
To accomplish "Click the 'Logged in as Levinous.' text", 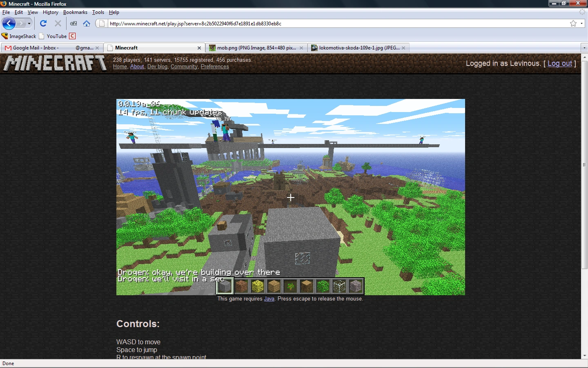I will (503, 63).
